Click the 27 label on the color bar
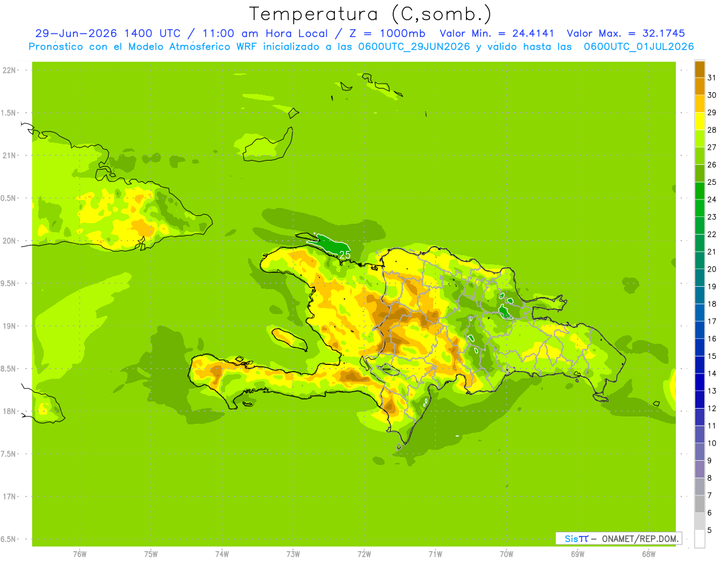 click(712, 147)
